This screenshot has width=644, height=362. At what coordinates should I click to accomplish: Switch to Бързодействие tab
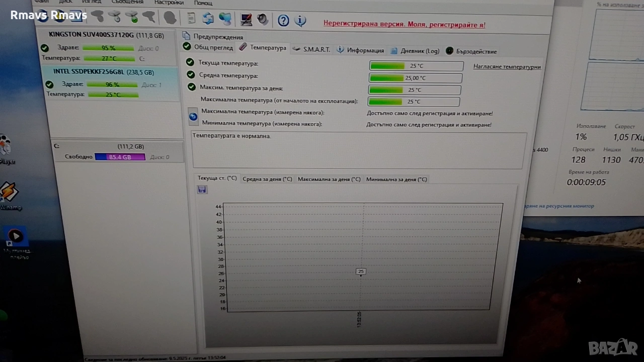click(471, 51)
